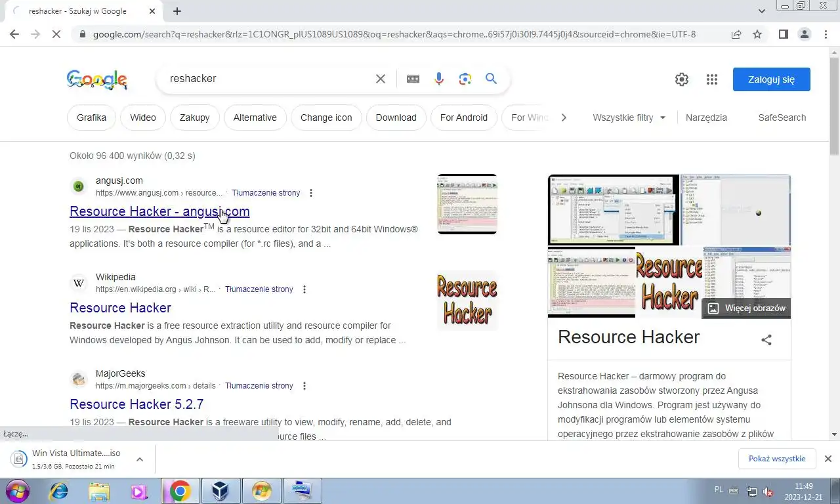840x504 pixels.
Task: Apply the For Android filter chip
Action: pyautogui.click(x=464, y=117)
